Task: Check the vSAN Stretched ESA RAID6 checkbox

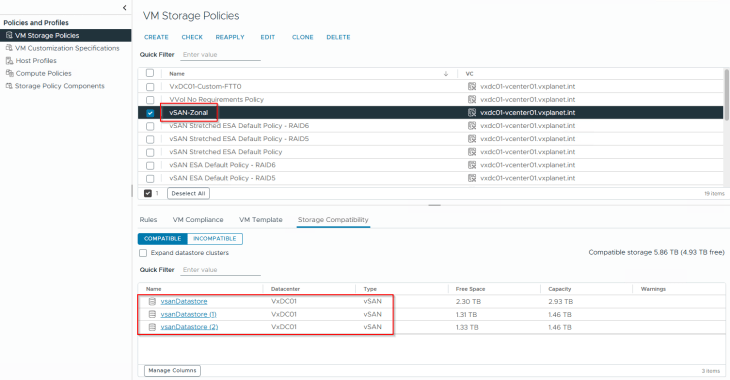Action: click(150, 126)
